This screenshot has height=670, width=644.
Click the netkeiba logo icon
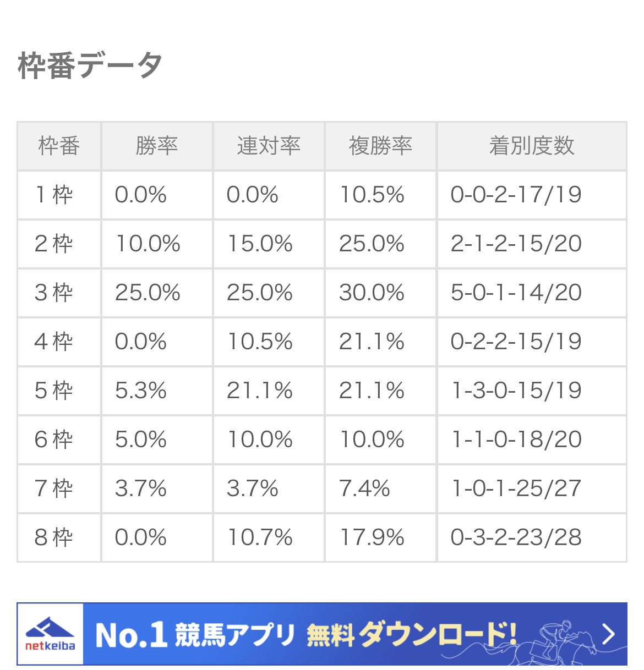click(50, 634)
